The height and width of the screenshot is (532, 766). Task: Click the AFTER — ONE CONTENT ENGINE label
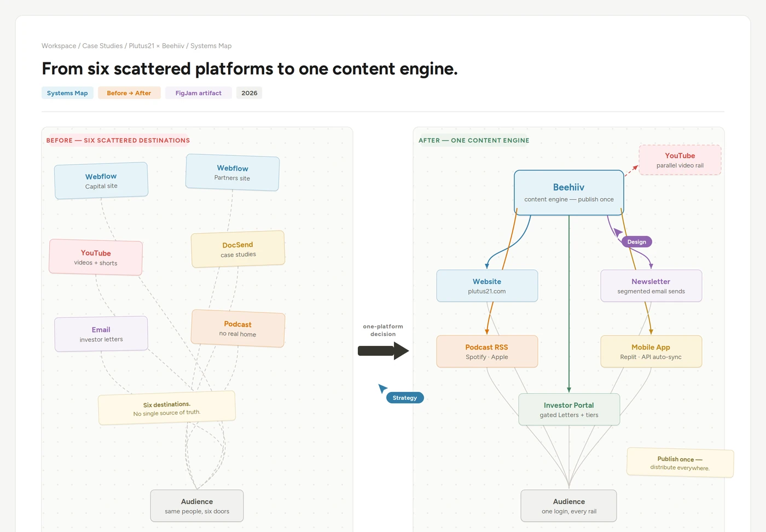[x=474, y=141]
